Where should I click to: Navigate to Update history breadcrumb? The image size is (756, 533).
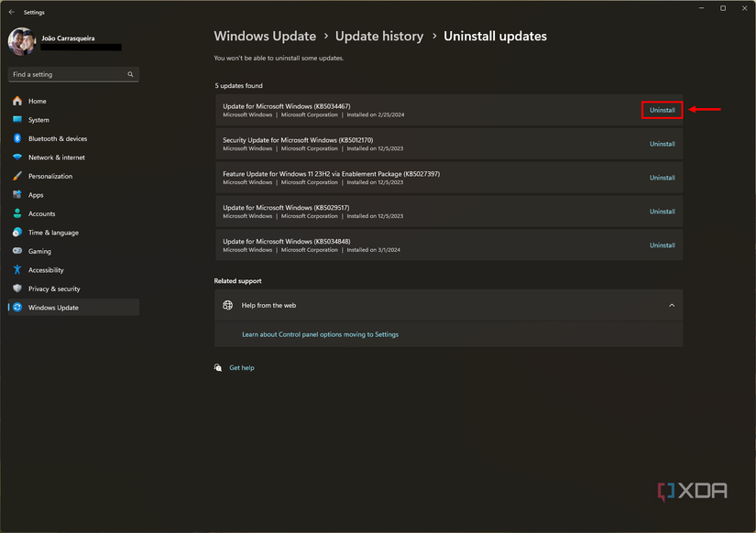coord(379,36)
